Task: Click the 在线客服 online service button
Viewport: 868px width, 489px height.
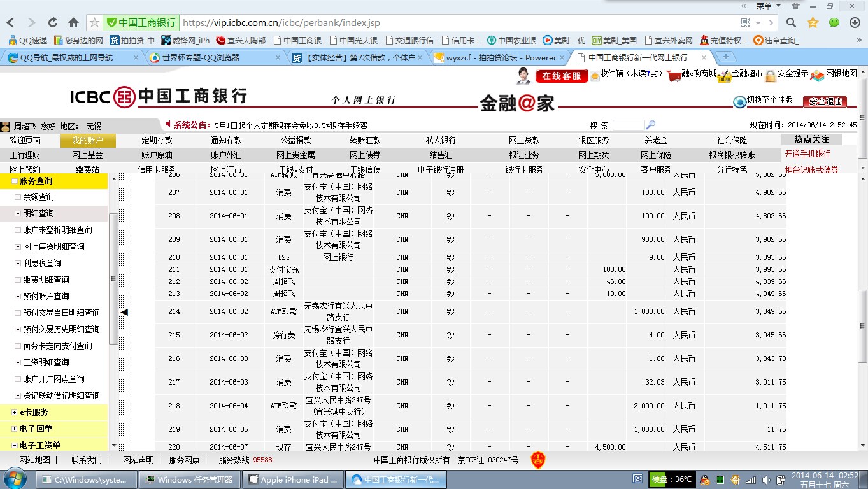Action: [x=562, y=76]
